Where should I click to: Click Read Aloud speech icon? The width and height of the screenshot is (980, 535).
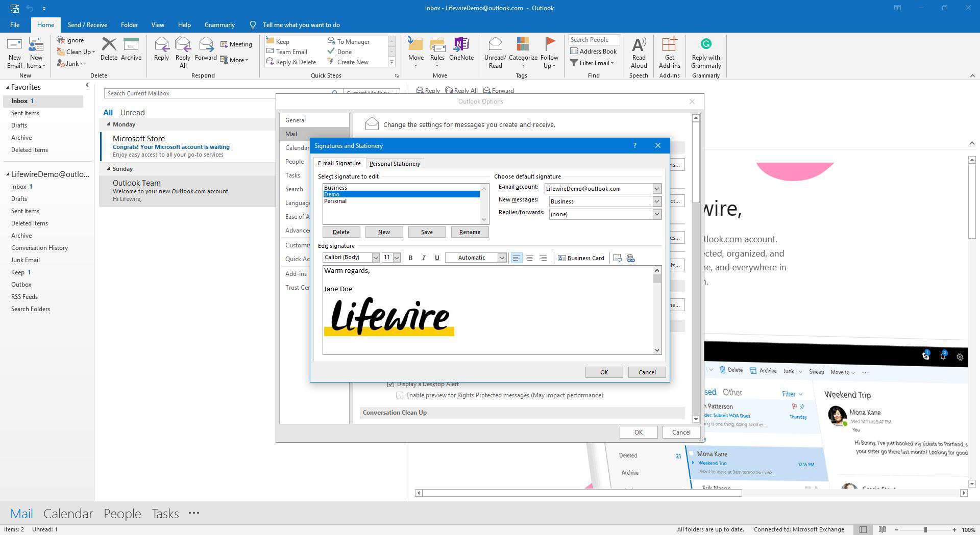(639, 53)
